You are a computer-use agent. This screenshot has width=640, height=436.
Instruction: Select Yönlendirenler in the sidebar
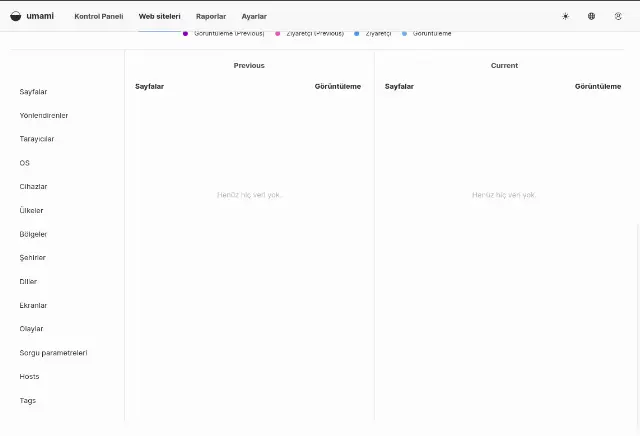pyautogui.click(x=44, y=116)
